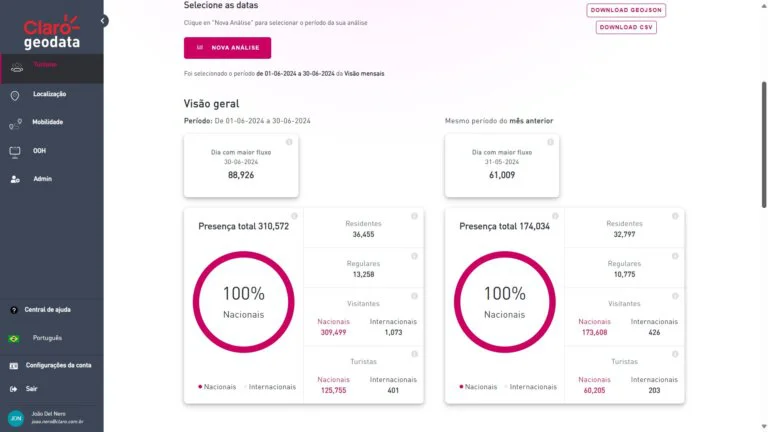The height and width of the screenshot is (432, 768).
Task: Open the Turismo sidebar icon
Action: [15, 67]
